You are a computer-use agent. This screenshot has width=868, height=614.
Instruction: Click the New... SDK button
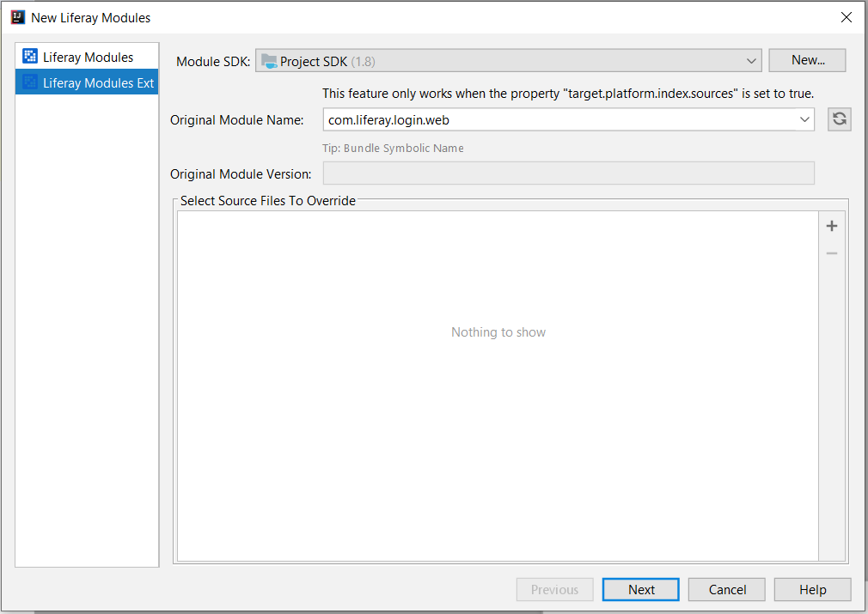(x=807, y=60)
